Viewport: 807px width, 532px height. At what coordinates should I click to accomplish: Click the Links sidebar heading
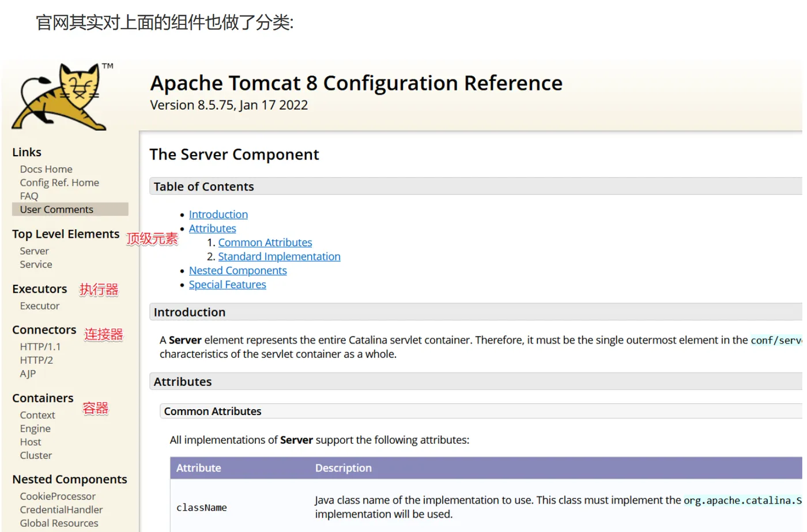(27, 152)
